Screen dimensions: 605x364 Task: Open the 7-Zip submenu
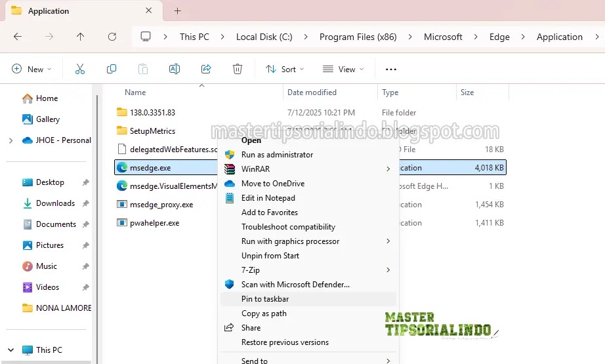point(308,270)
